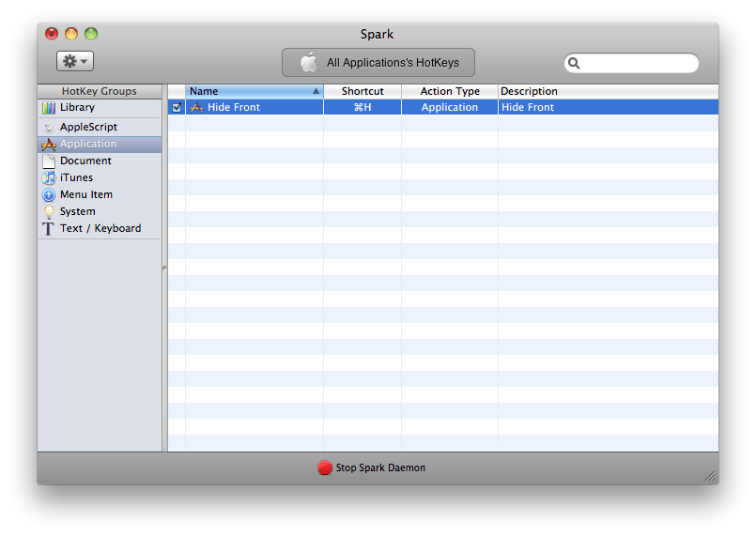Select the Text / Keyboard group
The width and height of the screenshot is (756, 536).
(x=100, y=228)
